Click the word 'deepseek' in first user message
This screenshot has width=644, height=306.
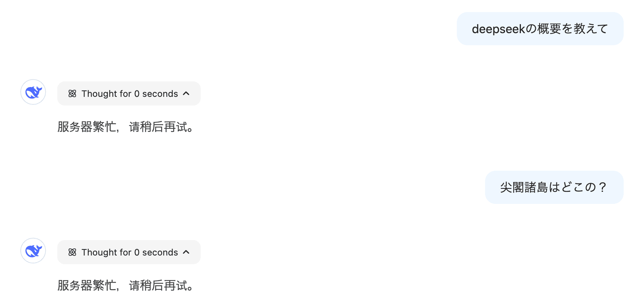[x=498, y=29]
